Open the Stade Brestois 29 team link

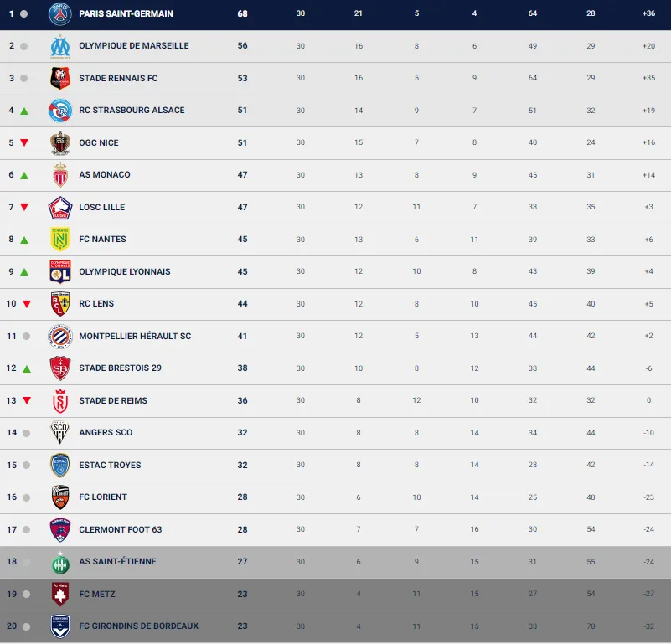(120, 368)
